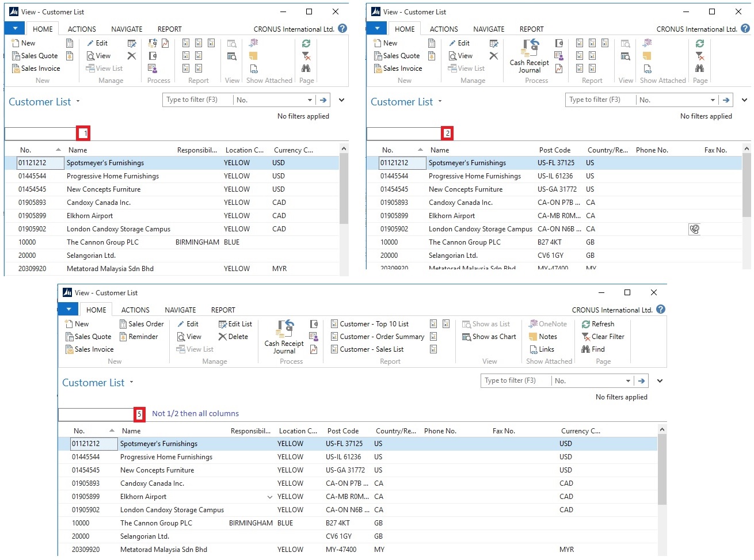Switch to the NAVIGATE tab in bottom window
Screen dimensions: 754x560
[180, 310]
